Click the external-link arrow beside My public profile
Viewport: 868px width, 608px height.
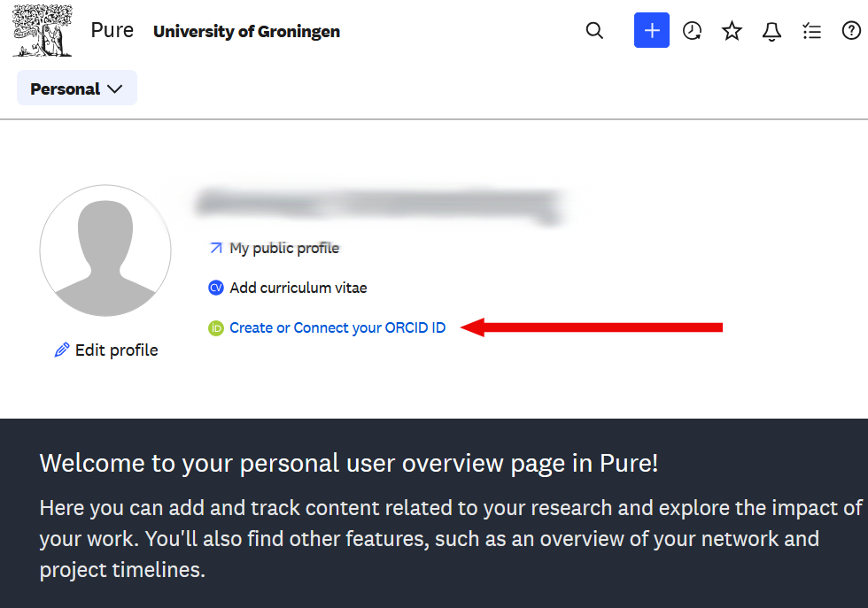pyautogui.click(x=215, y=248)
